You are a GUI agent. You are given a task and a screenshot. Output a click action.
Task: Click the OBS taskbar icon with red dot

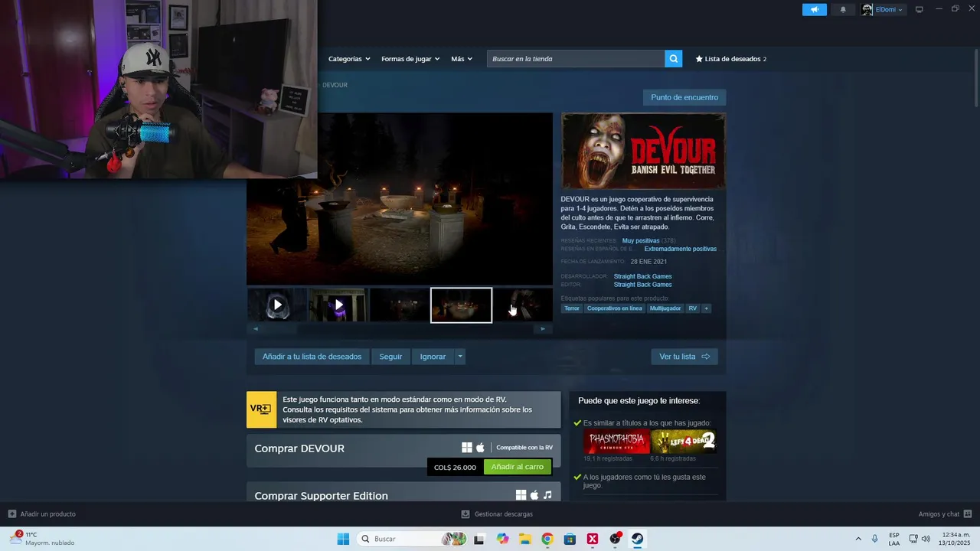point(615,539)
